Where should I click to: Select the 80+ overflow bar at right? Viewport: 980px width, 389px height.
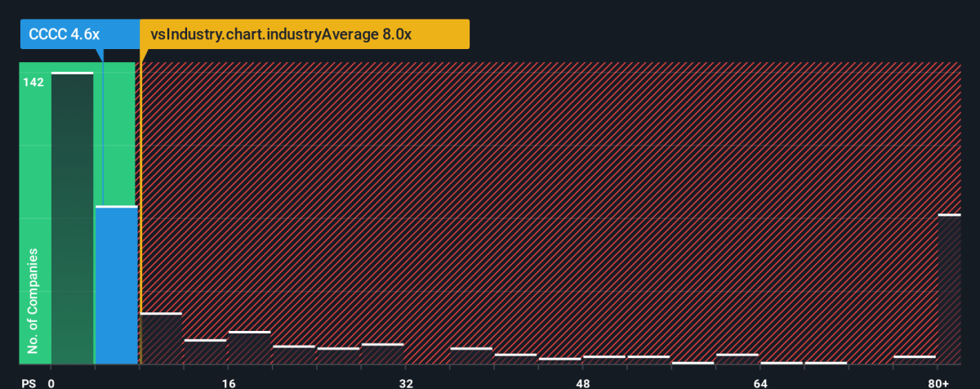click(x=949, y=289)
